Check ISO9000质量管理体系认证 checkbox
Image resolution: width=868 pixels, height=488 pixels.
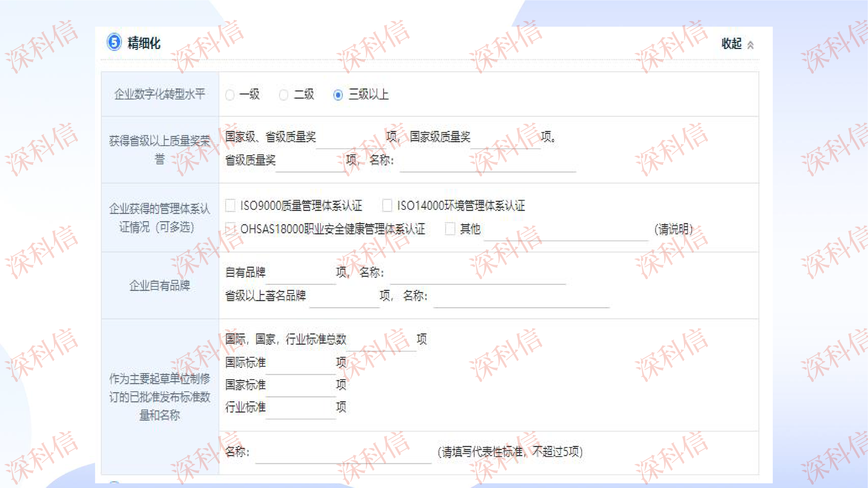230,205
